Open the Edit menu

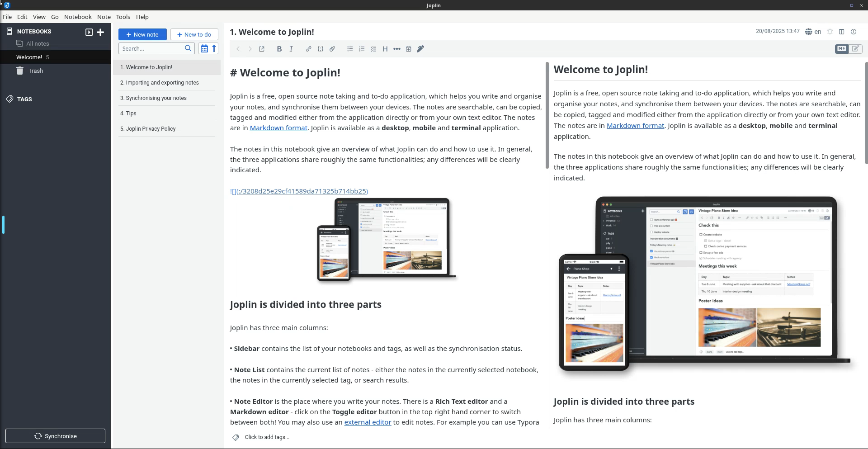22,17
